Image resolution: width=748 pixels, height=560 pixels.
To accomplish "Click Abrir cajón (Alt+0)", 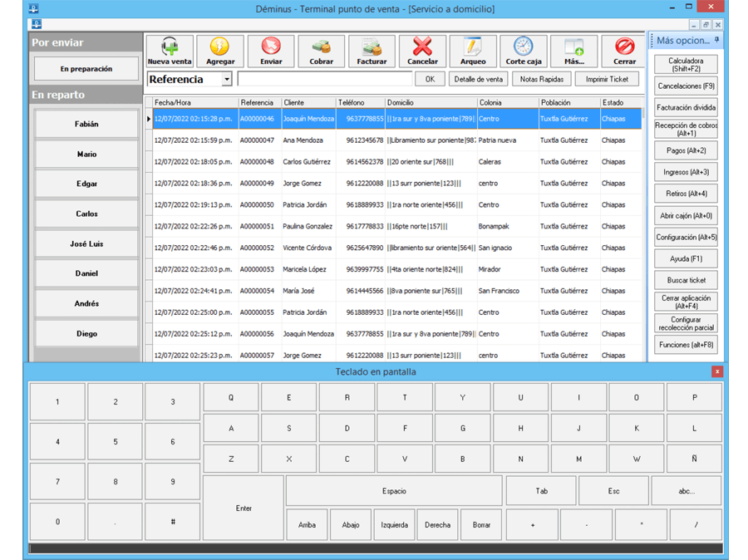I will tap(686, 215).
